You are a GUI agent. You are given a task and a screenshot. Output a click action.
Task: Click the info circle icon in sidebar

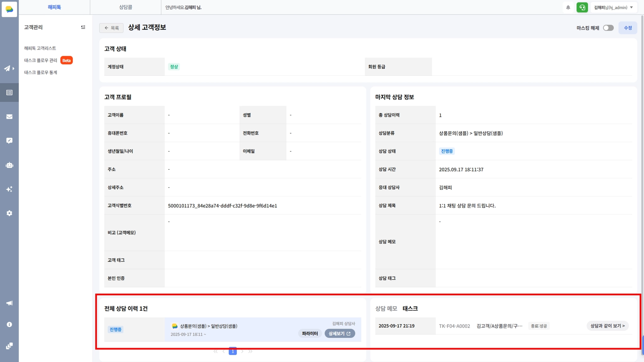click(9, 324)
